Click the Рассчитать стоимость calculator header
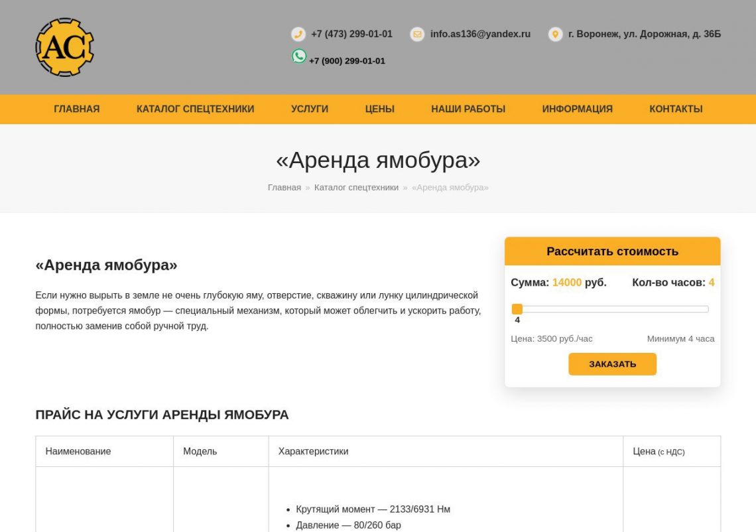This screenshot has width=756, height=532. click(x=612, y=251)
